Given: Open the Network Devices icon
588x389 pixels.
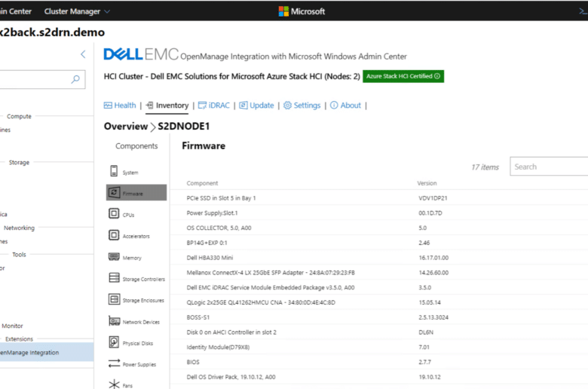Looking at the screenshot, I should tap(114, 320).
